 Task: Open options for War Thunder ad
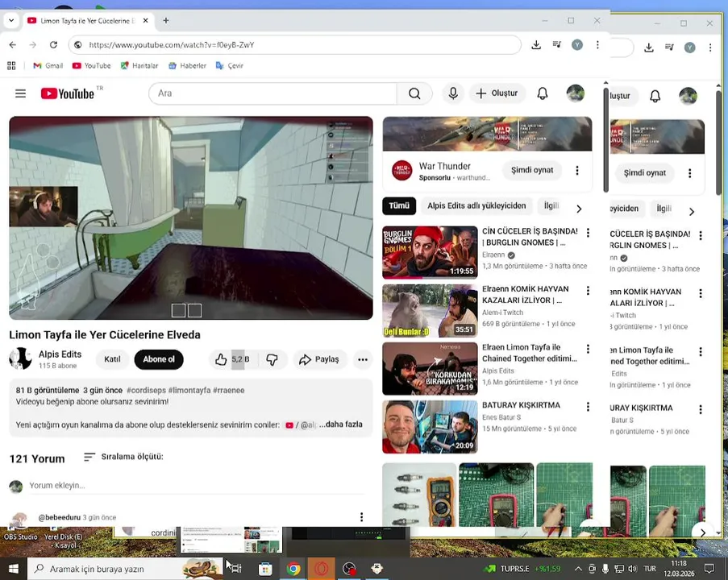pyautogui.click(x=577, y=170)
